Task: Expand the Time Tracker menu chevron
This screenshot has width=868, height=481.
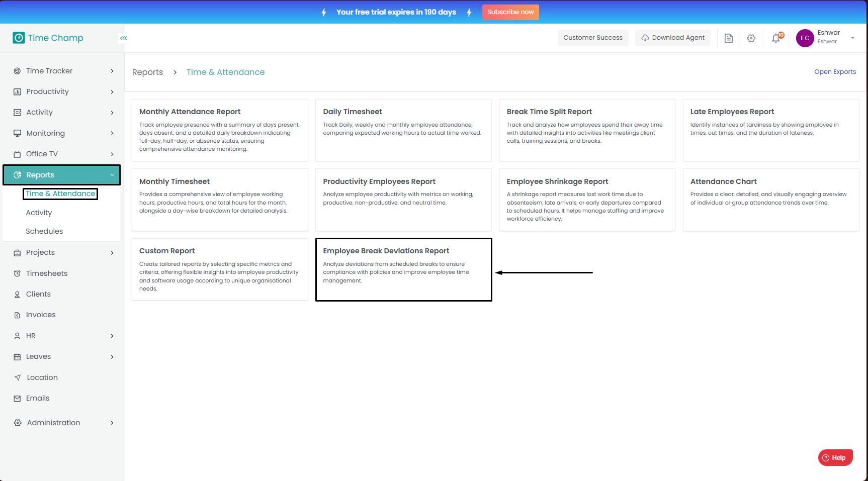Action: click(x=112, y=71)
